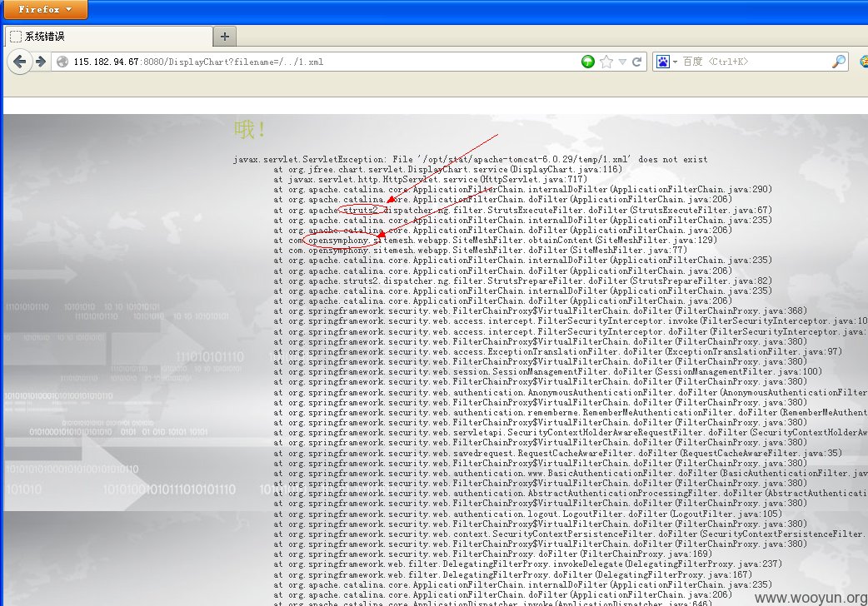Click the RequestCacheAwareFilter.java:35 stack line
The height and width of the screenshot is (606, 868).
[557, 453]
